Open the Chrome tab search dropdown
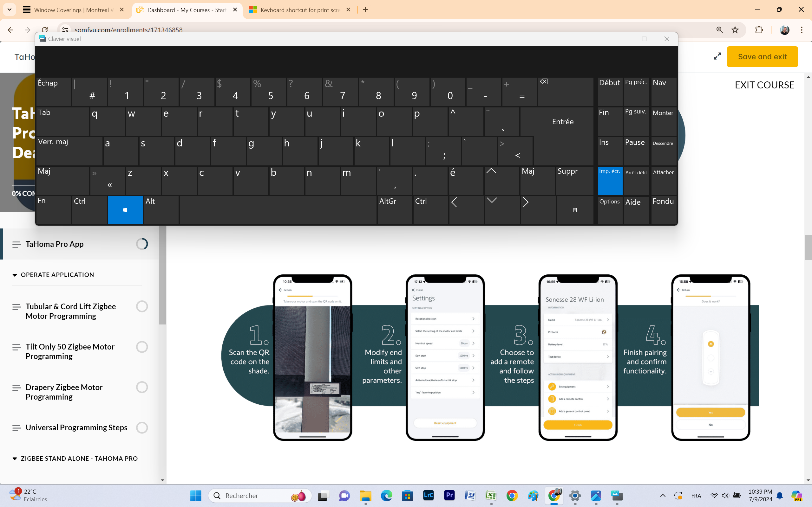Screen dimensions: 812x507 pos(10,10)
